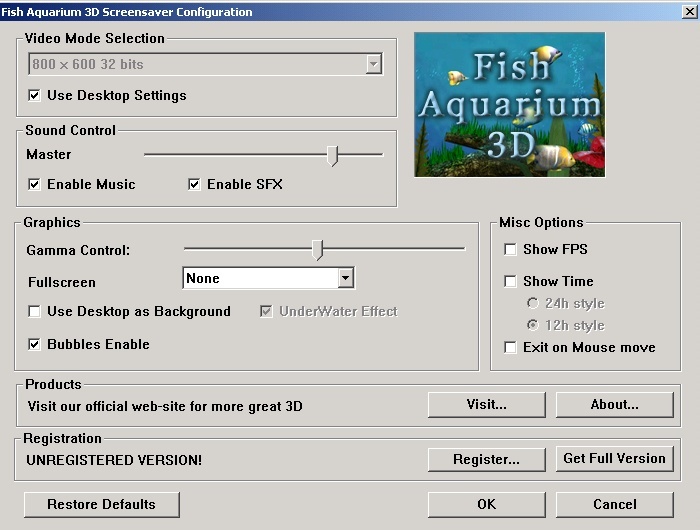Disable the Enable Music checkbox
The height and width of the screenshot is (530, 700).
34,184
